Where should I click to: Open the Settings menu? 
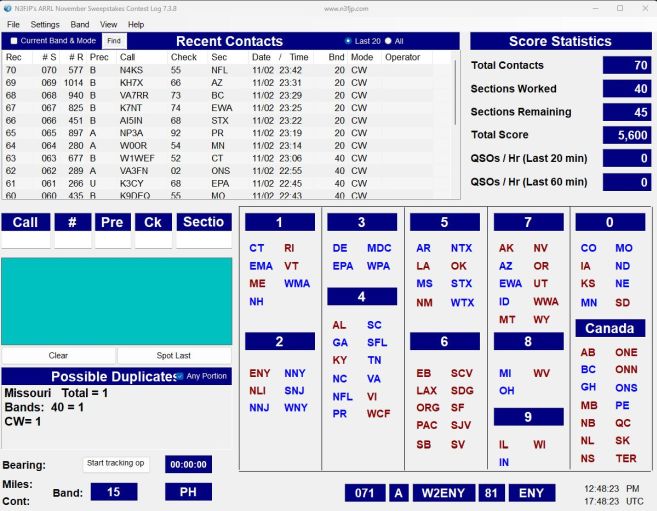(x=45, y=24)
